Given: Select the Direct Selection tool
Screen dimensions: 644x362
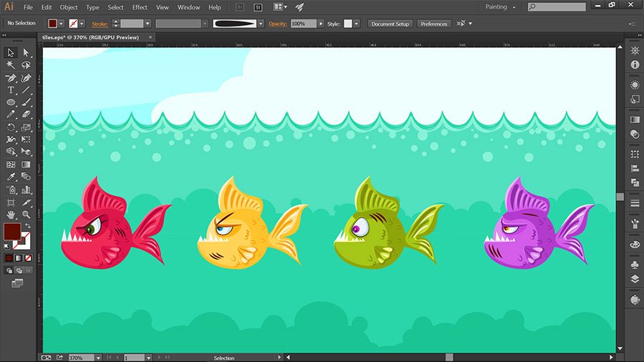Looking at the screenshot, I should [26, 52].
